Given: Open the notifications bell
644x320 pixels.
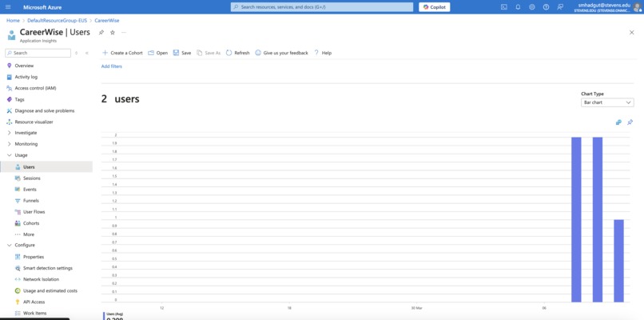Looking at the screenshot, I should 518,7.
